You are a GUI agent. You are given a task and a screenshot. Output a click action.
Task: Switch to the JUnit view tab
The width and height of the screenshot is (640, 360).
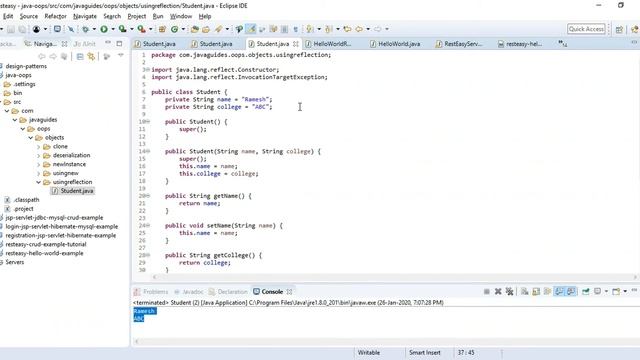point(85,44)
